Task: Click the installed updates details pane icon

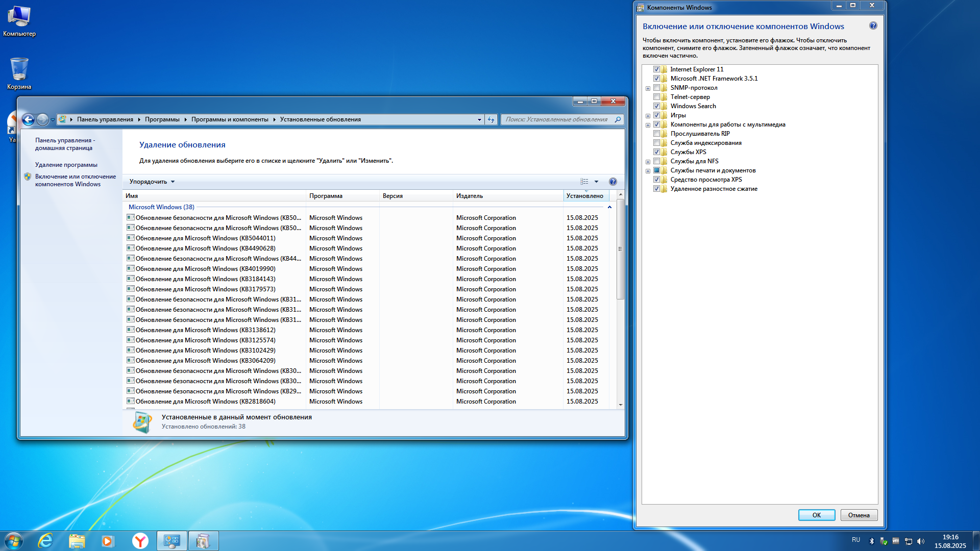Action: 142,422
